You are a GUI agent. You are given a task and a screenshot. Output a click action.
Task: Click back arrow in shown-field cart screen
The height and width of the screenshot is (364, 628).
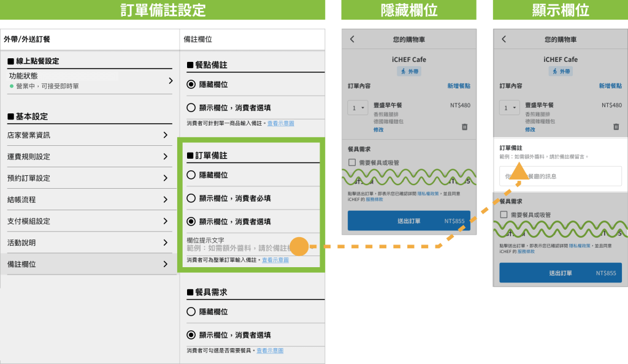coord(504,39)
